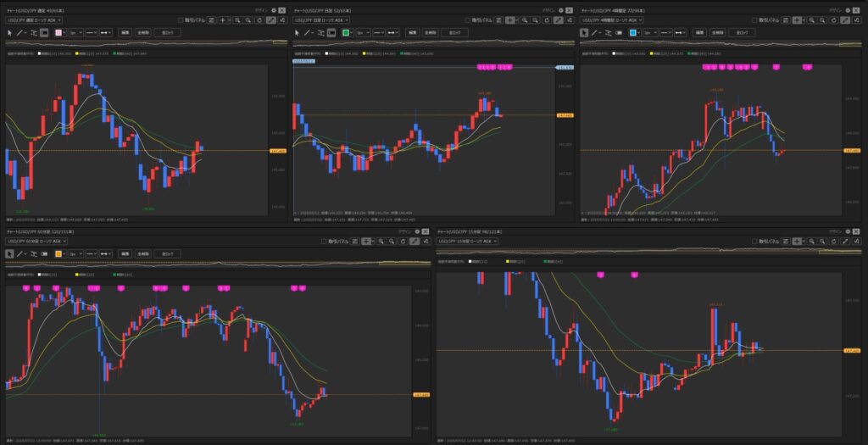
Task: Select the cursor tool in 4-hour chart
Action: point(584,33)
